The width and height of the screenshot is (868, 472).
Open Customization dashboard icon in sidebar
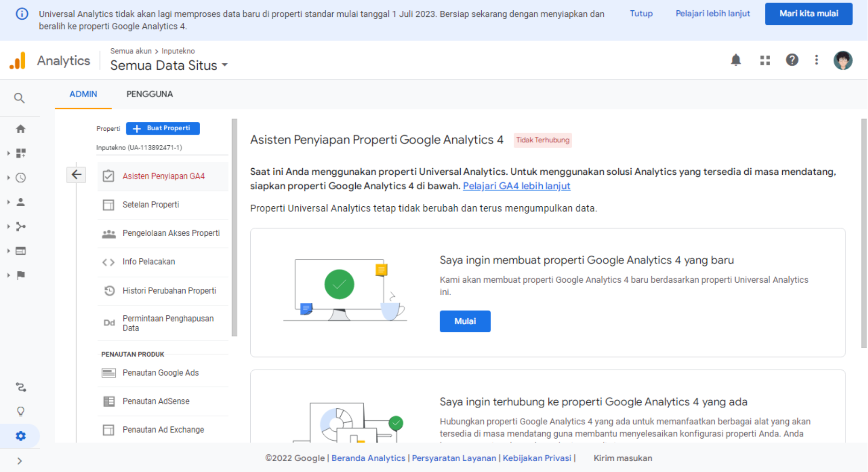(x=21, y=153)
